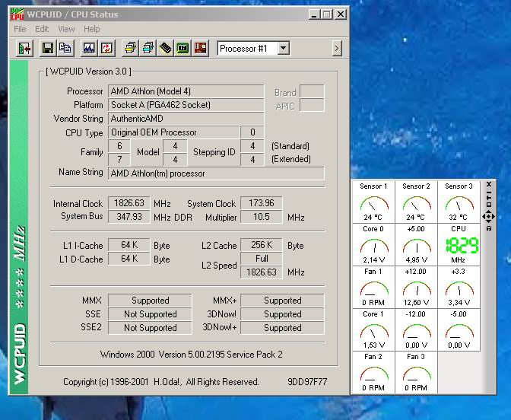511x420 pixels.
Task: Click the SSE 'Not Supported' field
Action: click(x=150, y=314)
